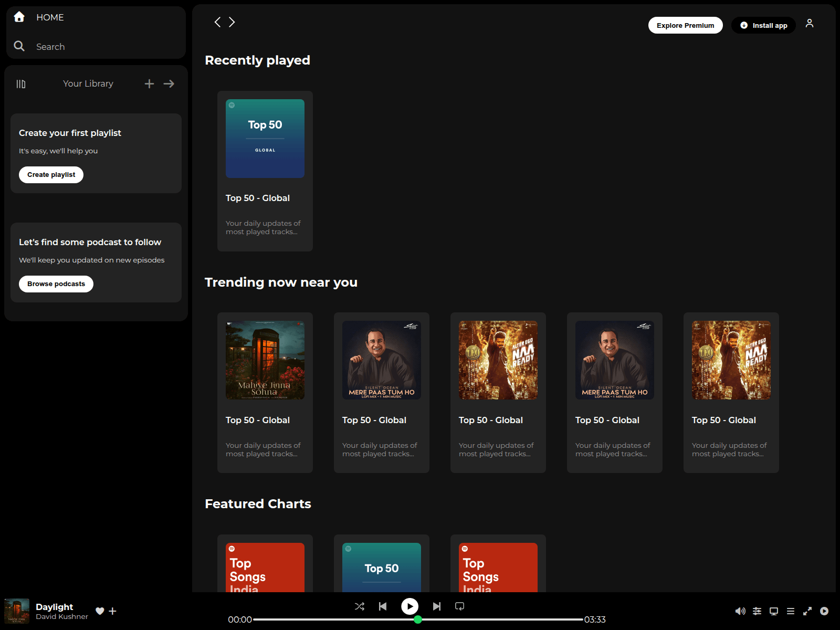Viewport: 840px width, 630px height.
Task: Click Explore Premium button
Action: [685, 25]
